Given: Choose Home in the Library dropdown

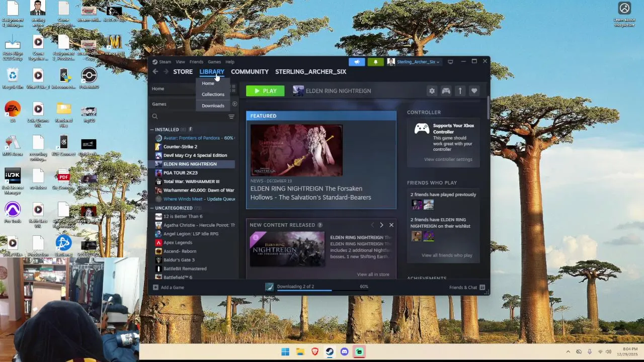Looking at the screenshot, I should pyautogui.click(x=213, y=83).
